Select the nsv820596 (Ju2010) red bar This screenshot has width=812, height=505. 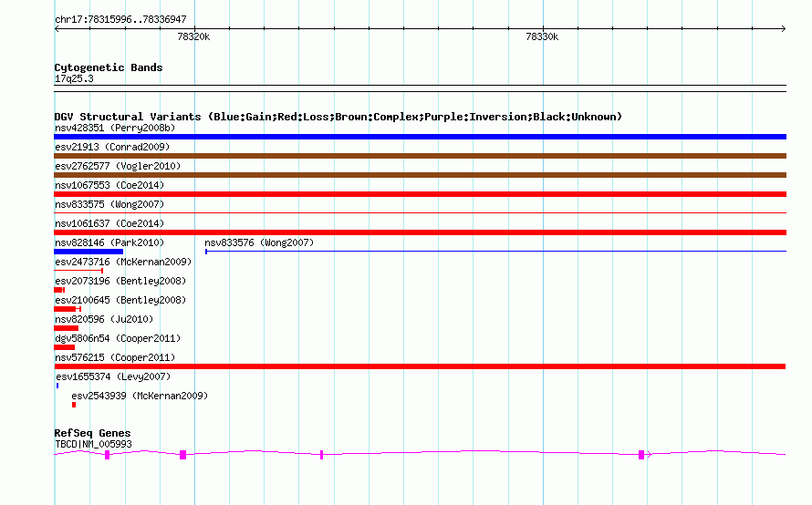click(67, 328)
